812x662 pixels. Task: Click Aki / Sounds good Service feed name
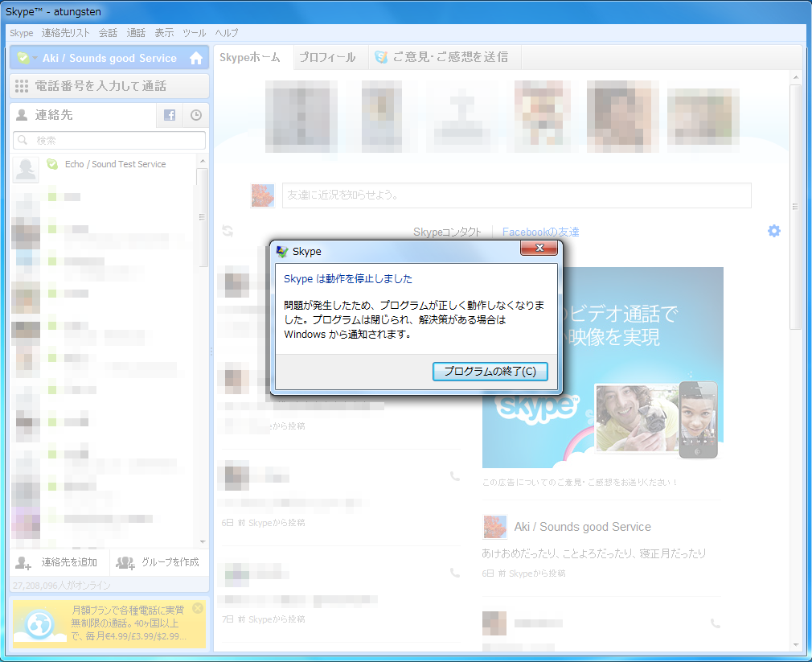tap(583, 527)
